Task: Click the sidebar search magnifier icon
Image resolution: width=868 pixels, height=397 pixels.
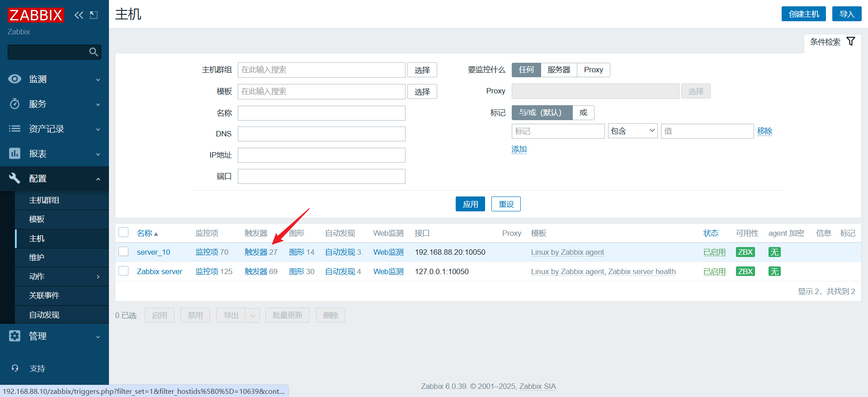Action: (94, 52)
